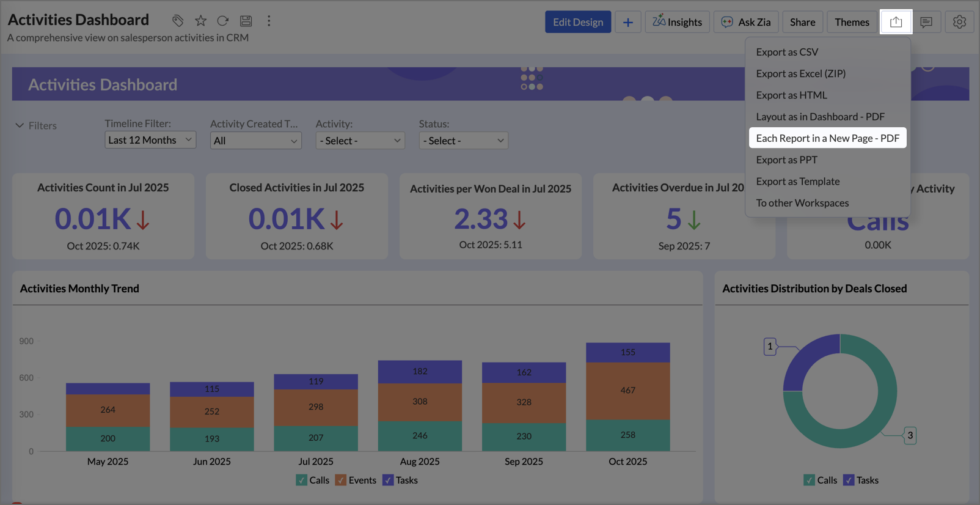The image size is (980, 505).
Task: Toggle the Events legend checkbox
Action: 341,480
